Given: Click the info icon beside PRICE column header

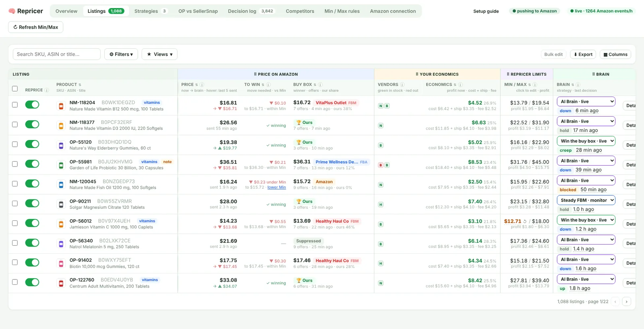Looking at the screenshot, I should tap(202, 85).
